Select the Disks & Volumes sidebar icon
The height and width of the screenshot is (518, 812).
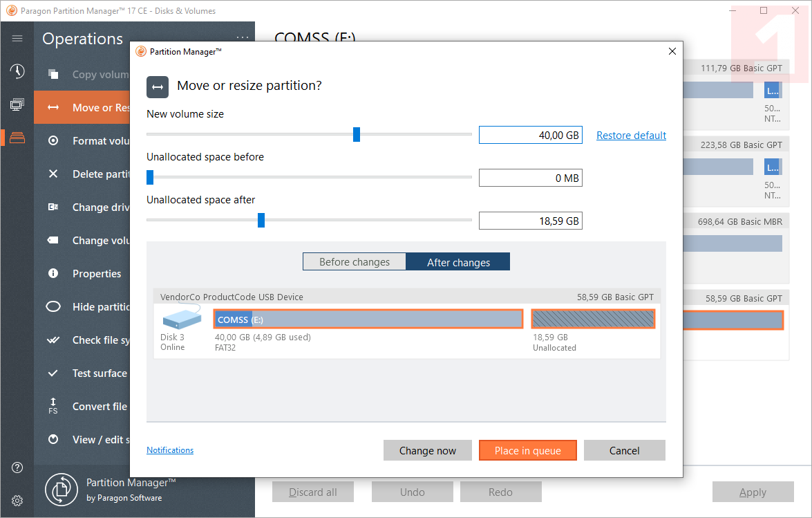click(17, 138)
